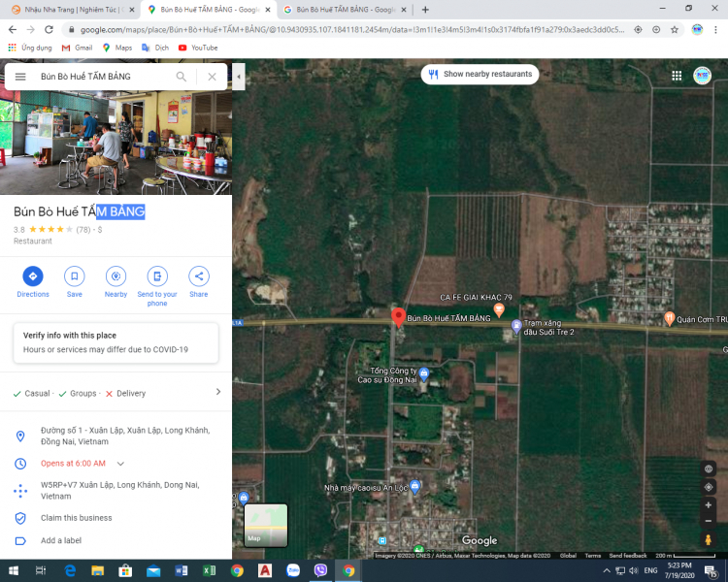Switch to Map view thumbnail

click(x=266, y=526)
